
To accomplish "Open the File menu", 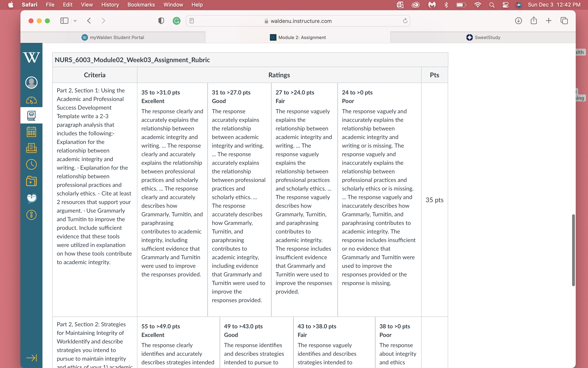I will click(x=50, y=5).
